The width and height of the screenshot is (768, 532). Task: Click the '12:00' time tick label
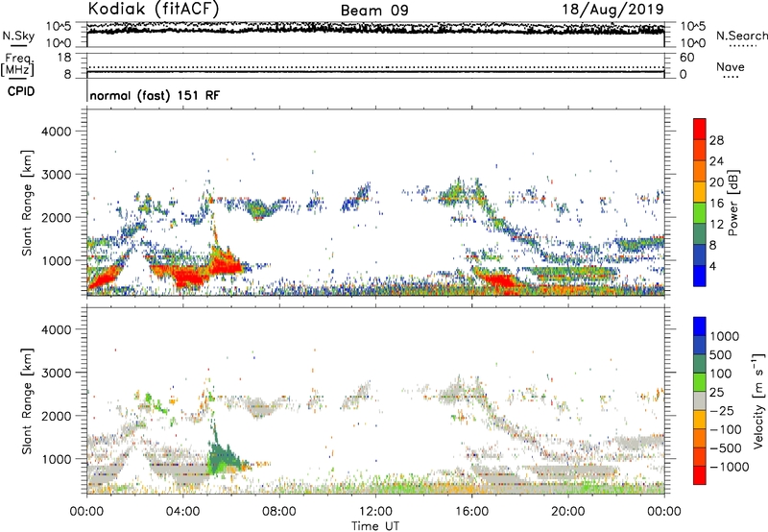pos(375,512)
